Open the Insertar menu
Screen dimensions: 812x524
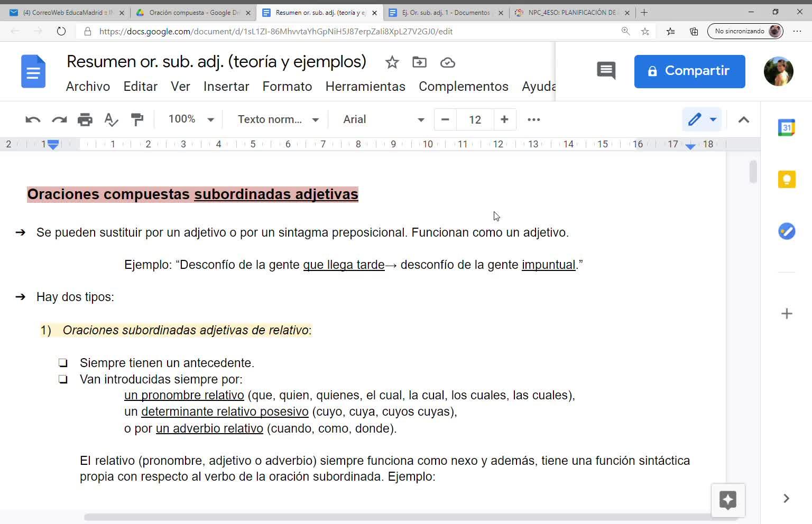point(226,87)
